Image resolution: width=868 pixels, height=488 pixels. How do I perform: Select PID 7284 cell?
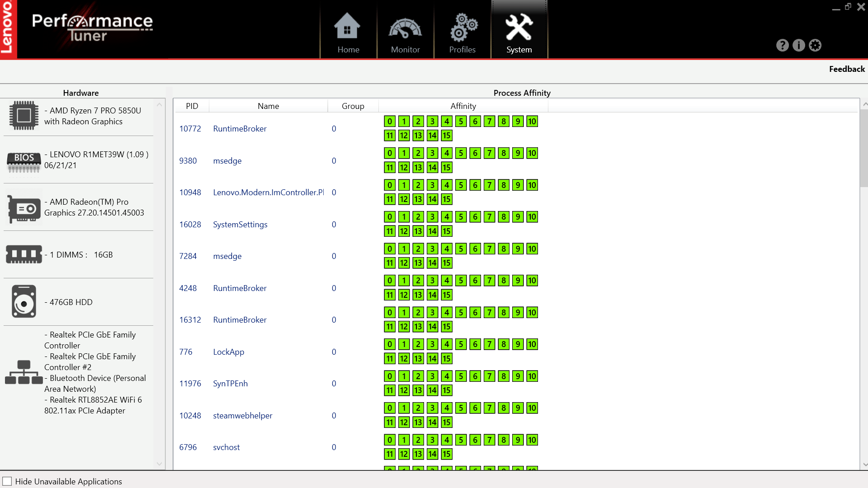[x=188, y=256]
